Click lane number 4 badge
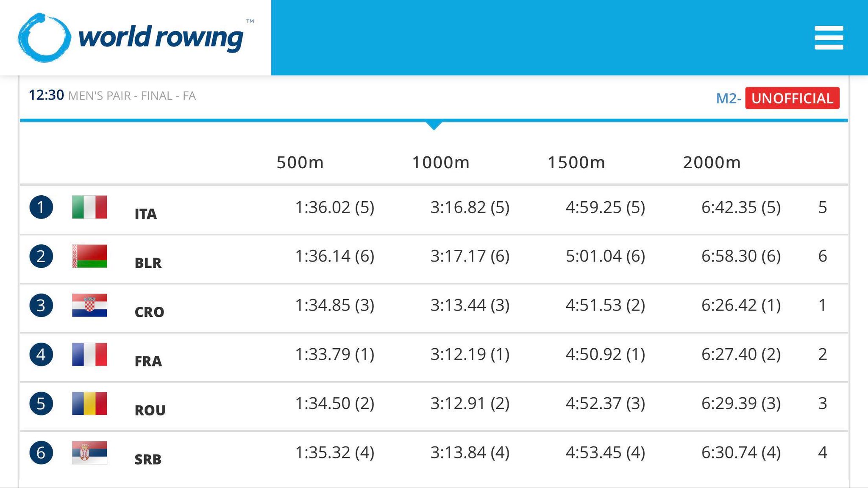The image size is (868, 488). pyautogui.click(x=41, y=355)
